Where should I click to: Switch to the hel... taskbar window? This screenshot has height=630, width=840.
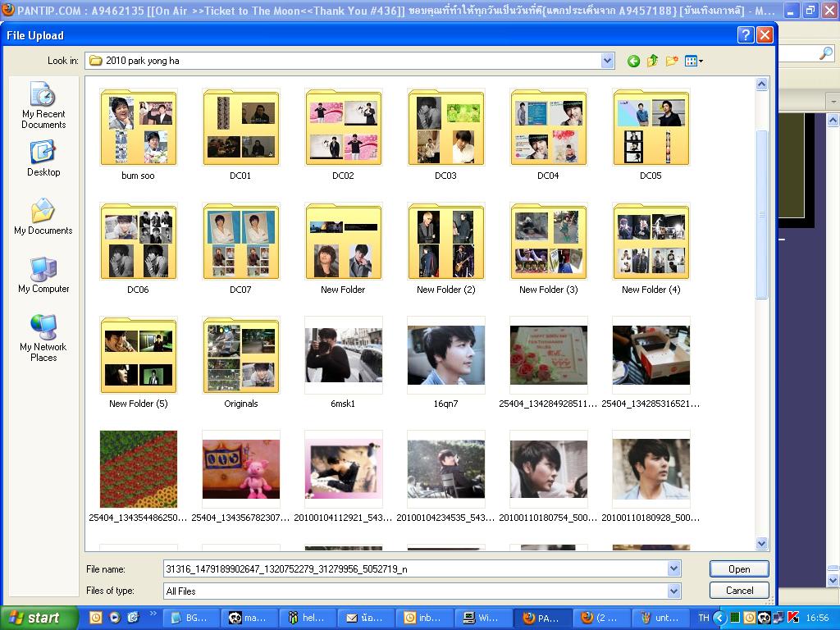click(x=307, y=618)
